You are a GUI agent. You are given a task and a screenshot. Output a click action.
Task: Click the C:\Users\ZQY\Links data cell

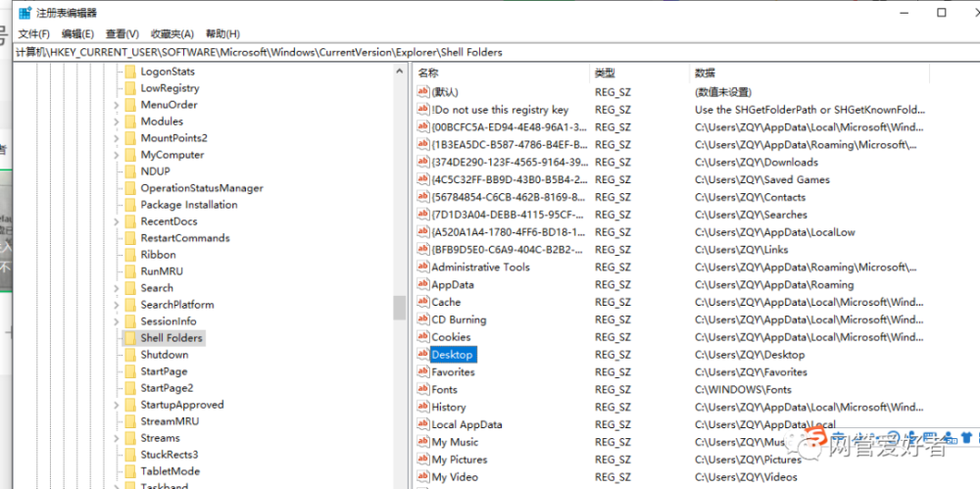(x=741, y=250)
